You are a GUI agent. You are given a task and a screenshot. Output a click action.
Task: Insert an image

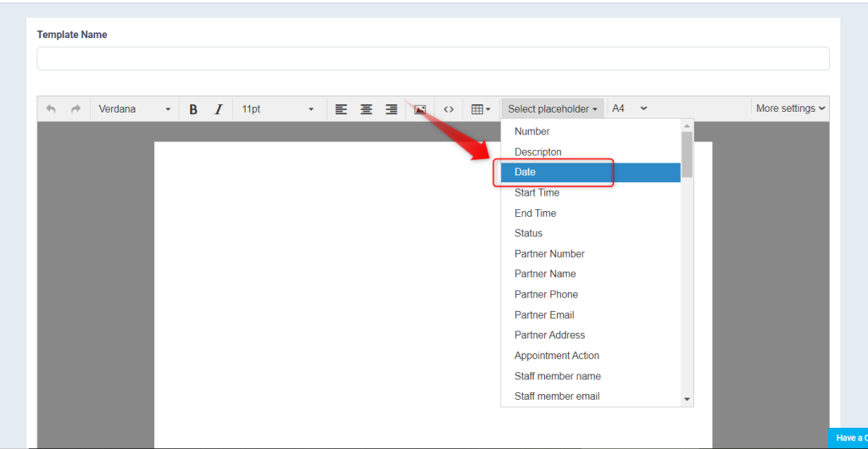point(420,109)
